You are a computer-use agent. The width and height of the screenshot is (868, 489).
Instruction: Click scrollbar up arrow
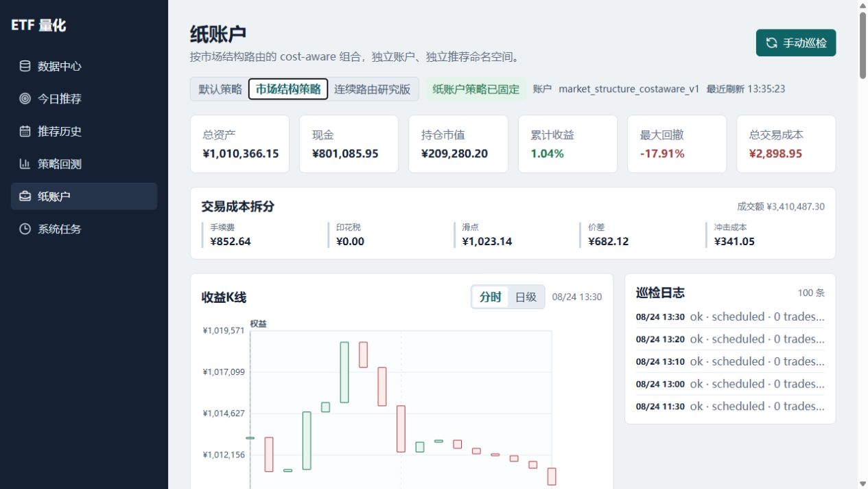pyautogui.click(x=863, y=5)
